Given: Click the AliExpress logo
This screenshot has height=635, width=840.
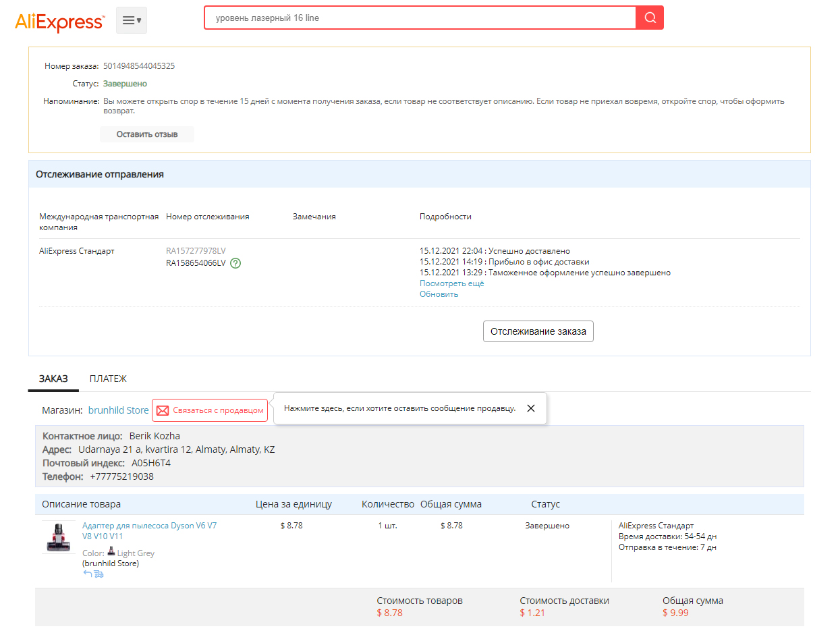Looking at the screenshot, I should 59,22.
